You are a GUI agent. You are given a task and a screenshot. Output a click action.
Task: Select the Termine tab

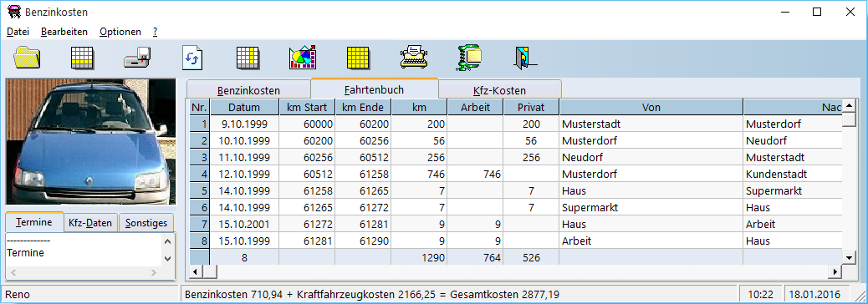pos(34,222)
